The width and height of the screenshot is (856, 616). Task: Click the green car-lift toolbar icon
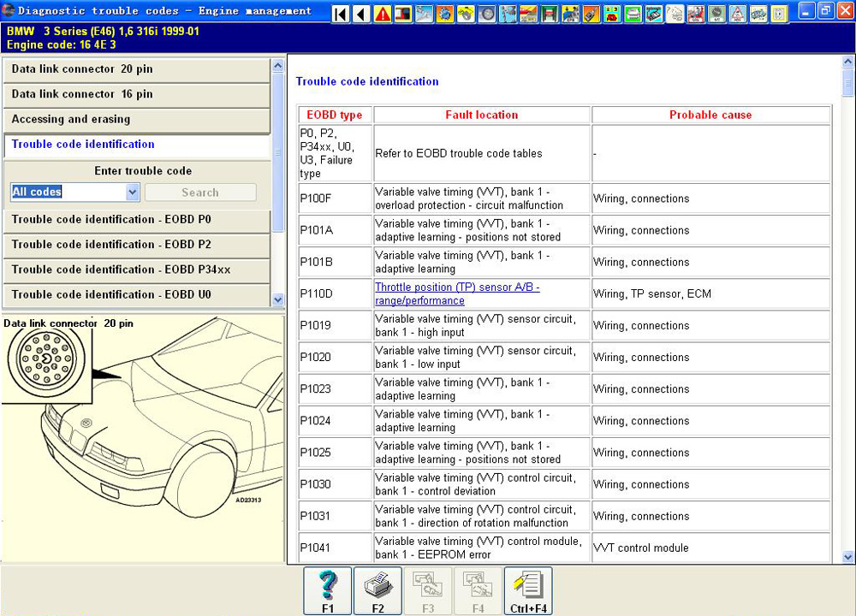click(x=550, y=14)
